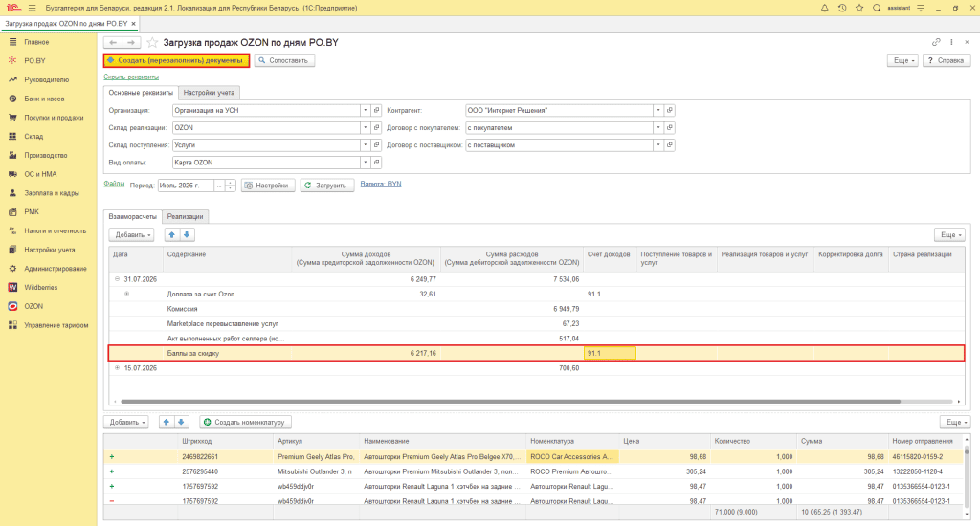
Task: Select the Комиссия row
Action: [x=536, y=309]
